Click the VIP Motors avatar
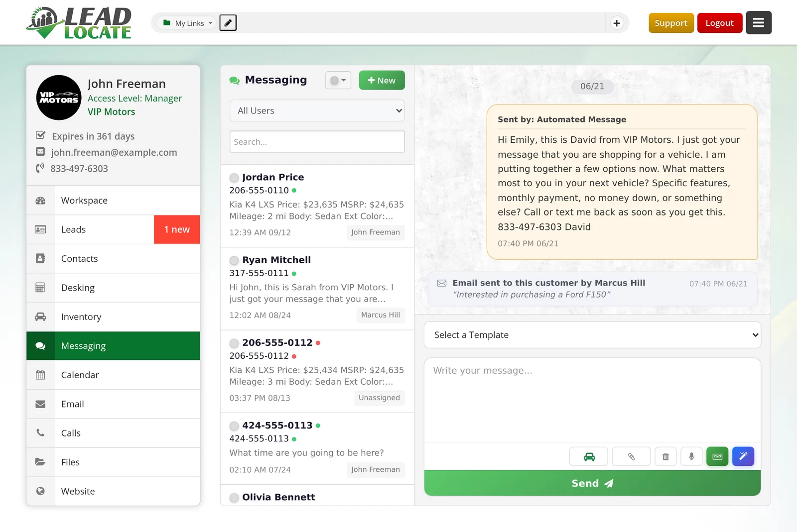Viewport: 797px width, 532px height. pyautogui.click(x=59, y=98)
